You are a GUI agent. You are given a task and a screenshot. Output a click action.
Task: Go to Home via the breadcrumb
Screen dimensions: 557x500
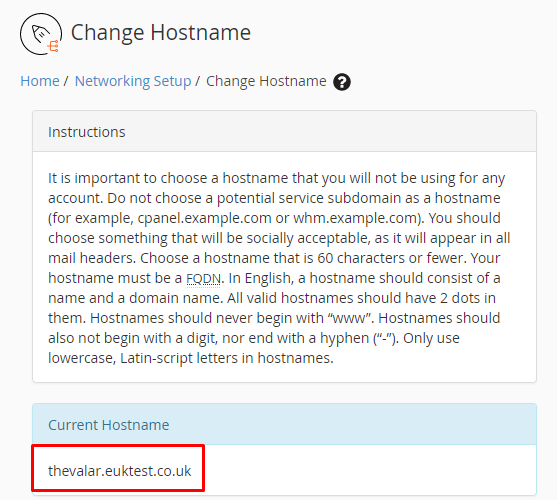40,81
